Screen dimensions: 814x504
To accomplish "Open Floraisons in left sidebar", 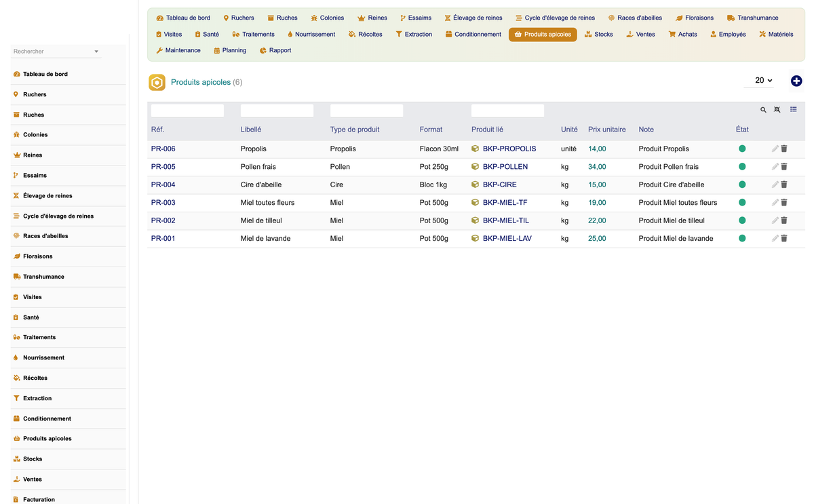I will (69, 256).
